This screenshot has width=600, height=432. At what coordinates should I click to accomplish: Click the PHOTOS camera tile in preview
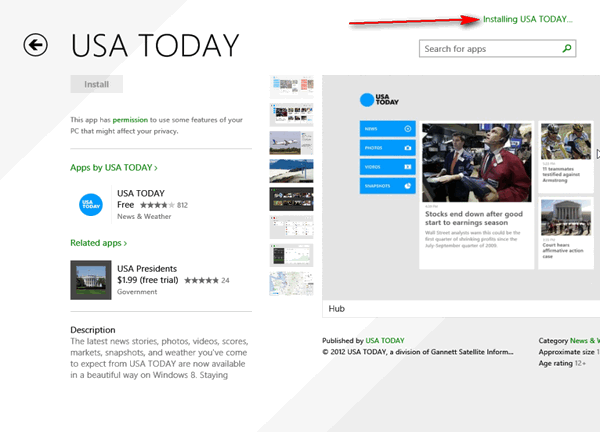point(388,148)
